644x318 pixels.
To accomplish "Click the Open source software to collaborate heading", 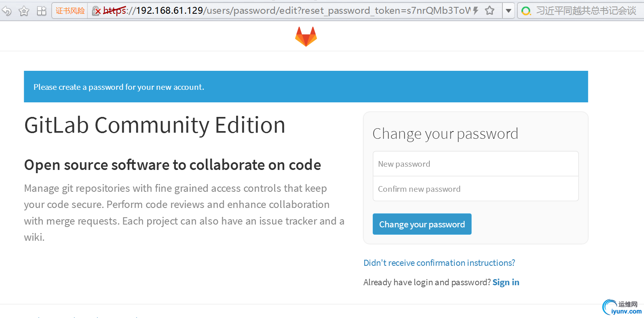I will point(173,165).
